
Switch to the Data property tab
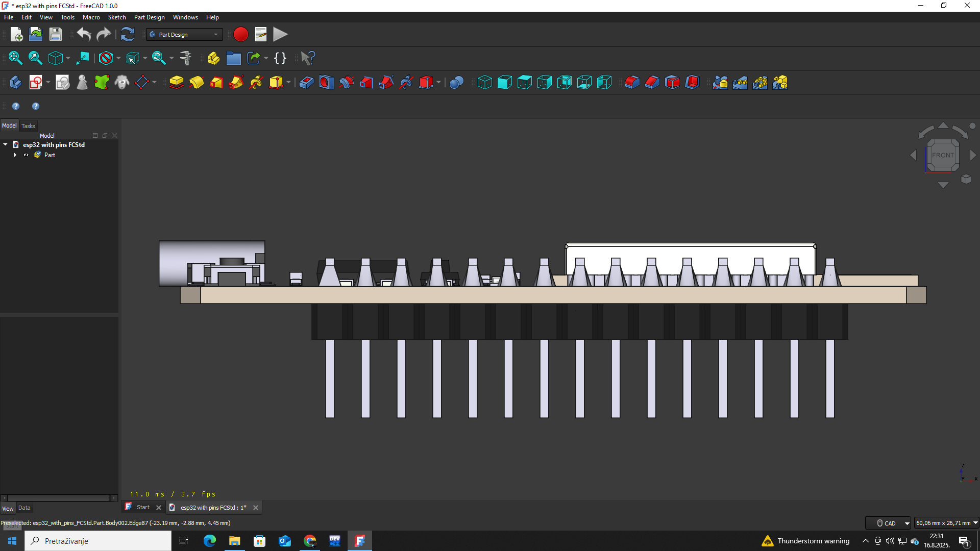(x=24, y=508)
